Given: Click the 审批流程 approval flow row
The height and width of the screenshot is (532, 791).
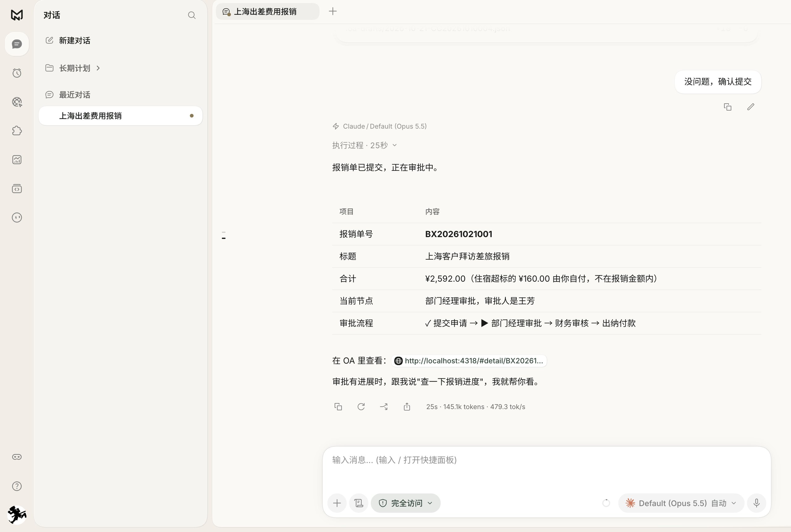Looking at the screenshot, I should pyautogui.click(x=547, y=323).
